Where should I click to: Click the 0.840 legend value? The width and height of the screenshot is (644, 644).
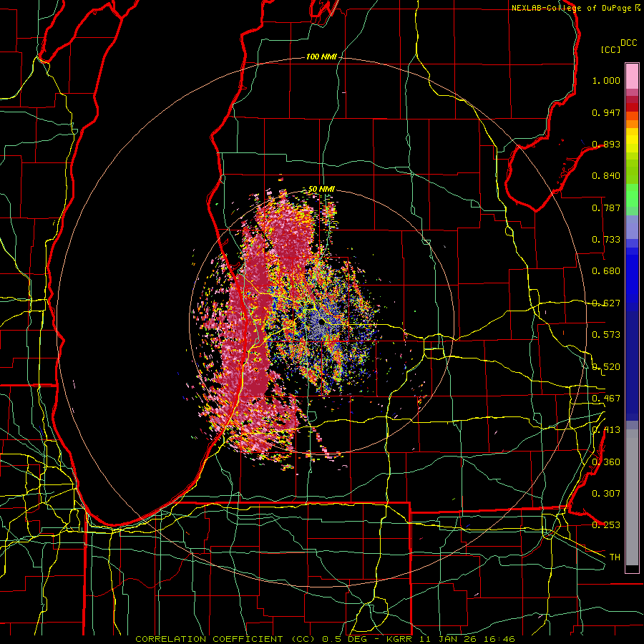click(x=606, y=176)
